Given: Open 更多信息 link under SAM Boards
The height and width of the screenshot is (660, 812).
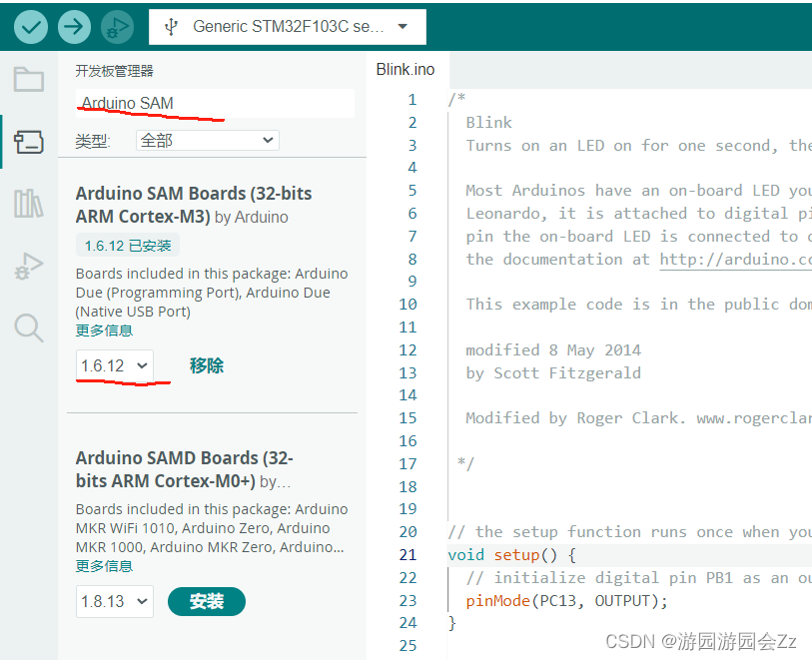Looking at the screenshot, I should [x=104, y=330].
